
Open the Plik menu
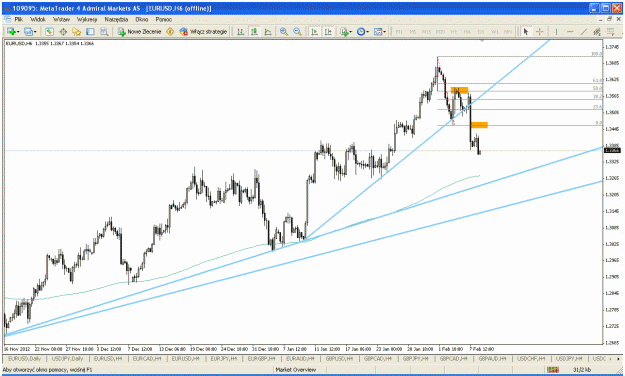19,19
